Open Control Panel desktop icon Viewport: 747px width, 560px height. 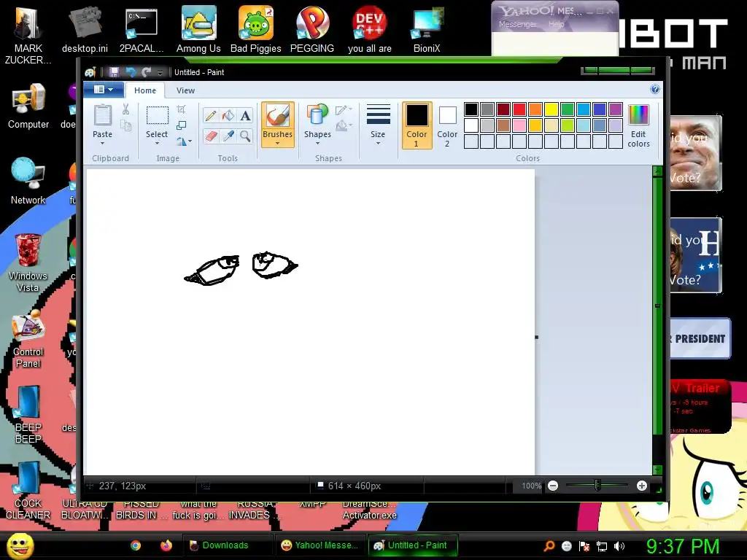[x=28, y=338]
